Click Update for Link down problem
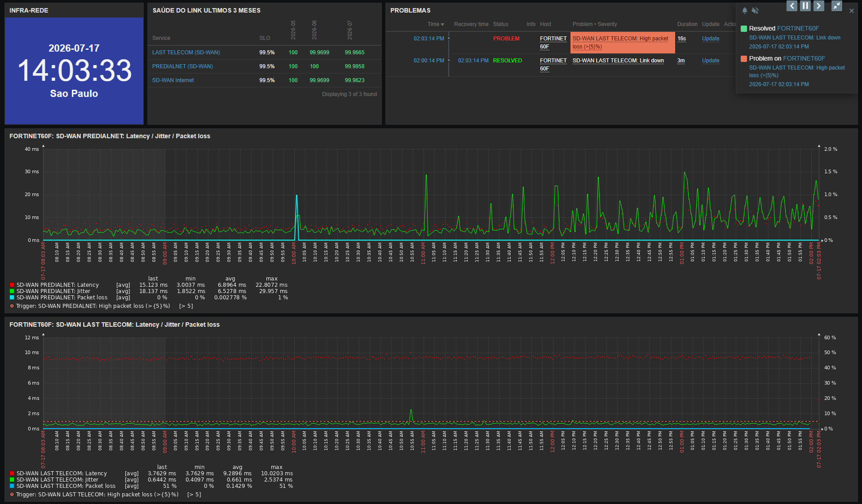 tap(711, 61)
